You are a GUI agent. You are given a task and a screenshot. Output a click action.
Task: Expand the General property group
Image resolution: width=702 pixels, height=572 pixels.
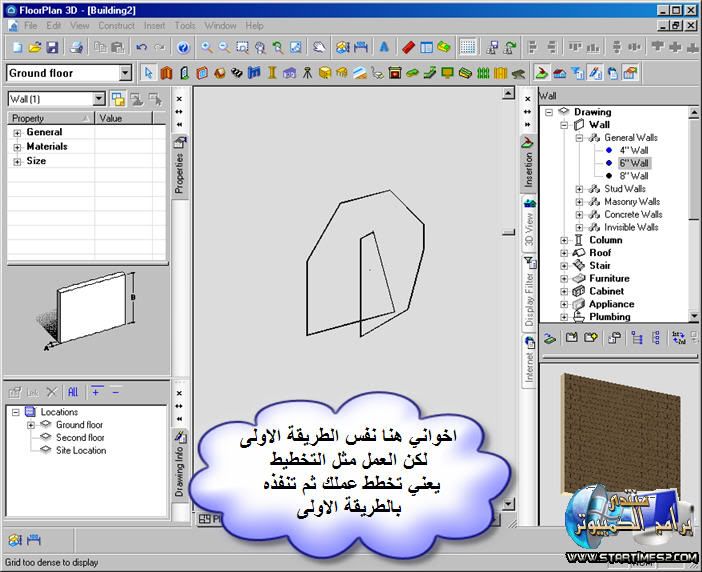17,133
